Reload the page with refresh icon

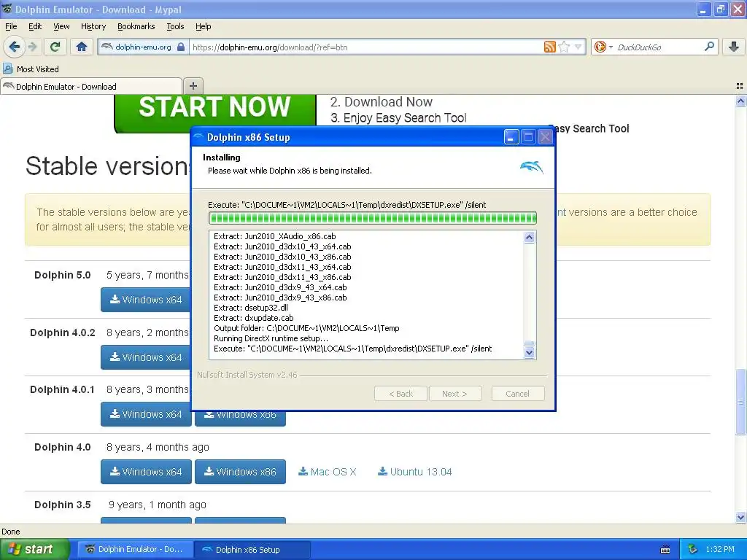(55, 47)
